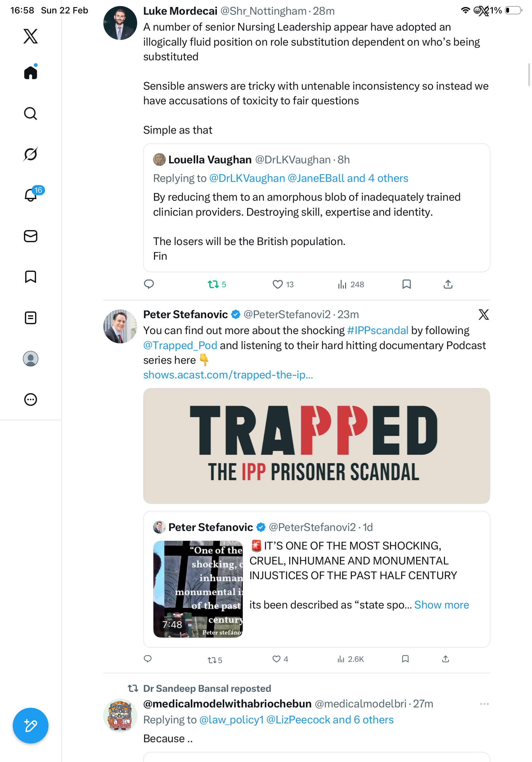532x762 pixels.
Task: Open the Search magnifier in sidebar
Action: click(31, 114)
